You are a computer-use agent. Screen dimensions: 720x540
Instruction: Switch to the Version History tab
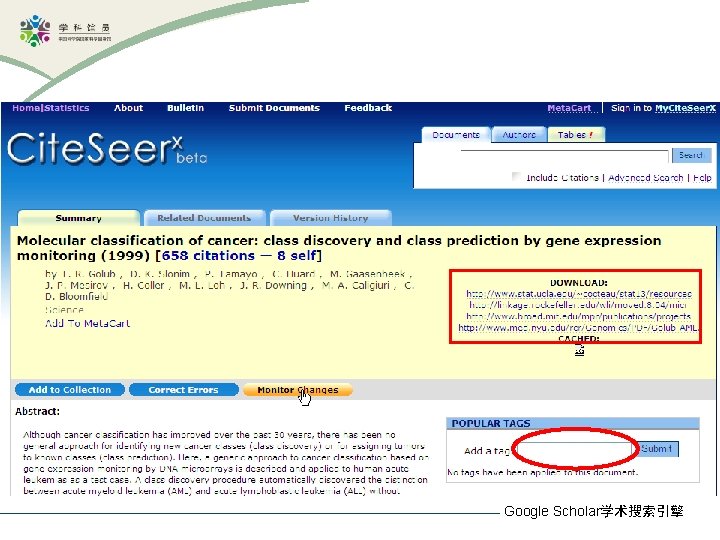coord(331,218)
